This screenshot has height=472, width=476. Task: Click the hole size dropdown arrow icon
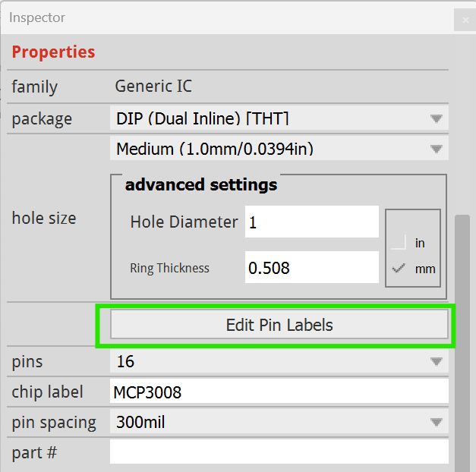pyautogui.click(x=437, y=149)
